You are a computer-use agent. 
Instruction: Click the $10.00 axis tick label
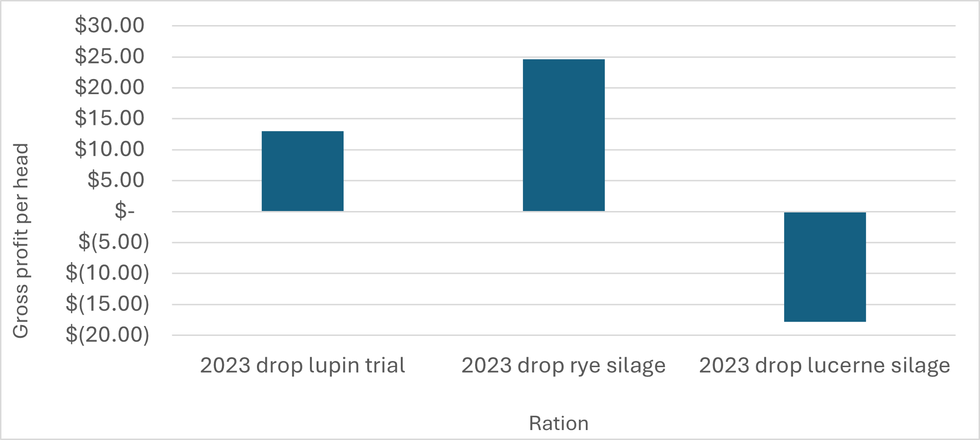pyautogui.click(x=109, y=149)
